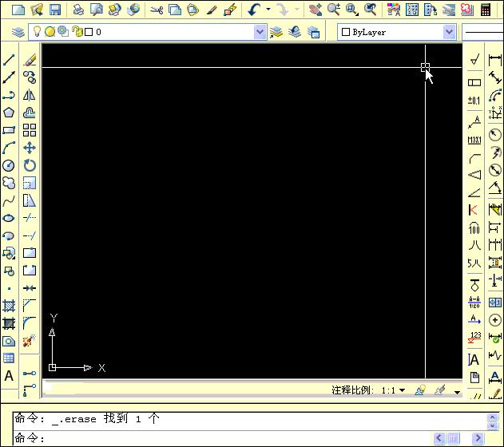
Task: Click the Chamfer tool
Action: pyautogui.click(x=30, y=306)
